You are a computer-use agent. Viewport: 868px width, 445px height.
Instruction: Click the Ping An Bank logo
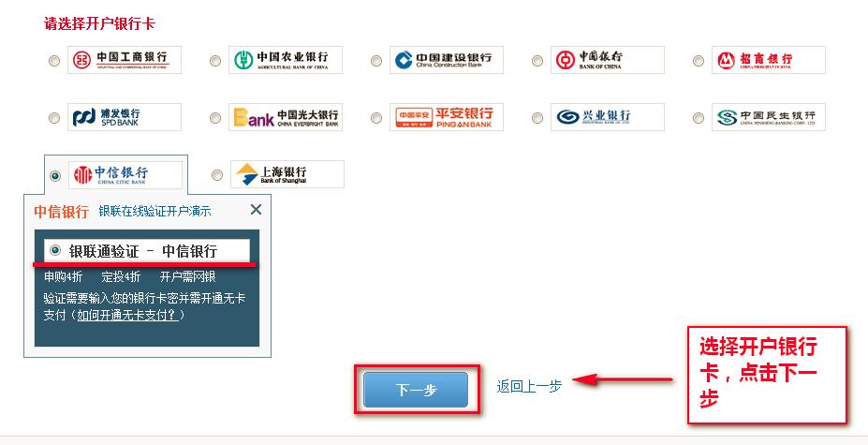(447, 117)
